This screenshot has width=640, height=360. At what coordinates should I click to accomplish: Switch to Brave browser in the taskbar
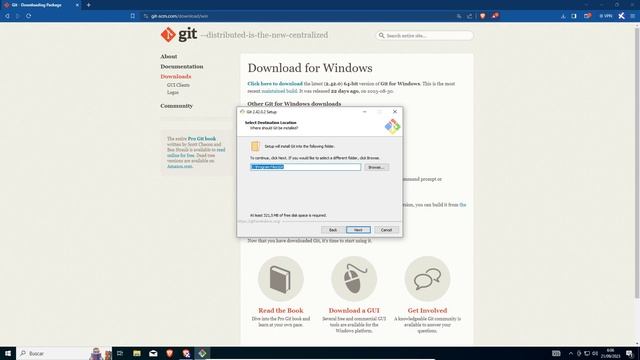click(169, 353)
